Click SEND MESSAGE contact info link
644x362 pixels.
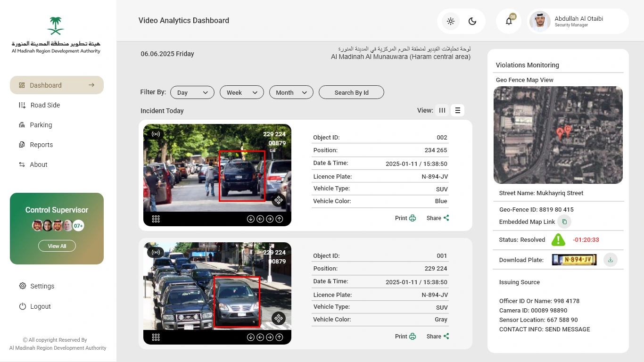(568, 329)
